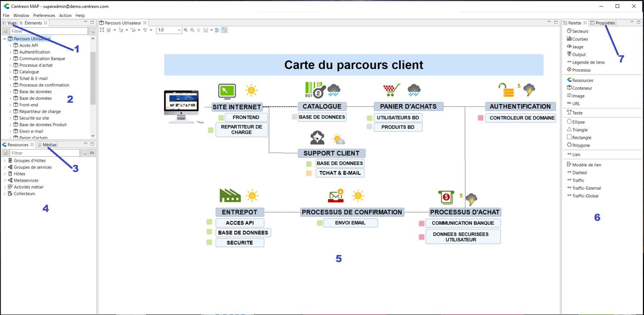Open the Preferences menu
This screenshot has height=315, width=644.
tap(44, 15)
